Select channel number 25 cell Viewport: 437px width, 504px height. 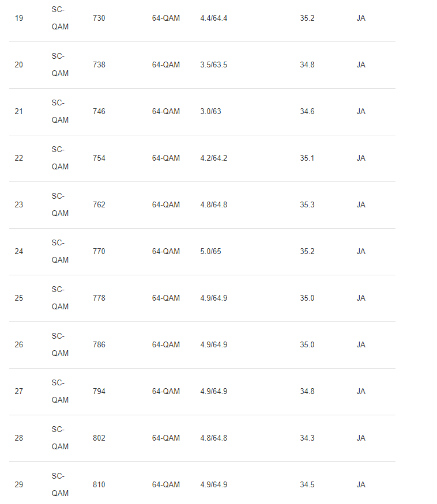pyautogui.click(x=19, y=298)
